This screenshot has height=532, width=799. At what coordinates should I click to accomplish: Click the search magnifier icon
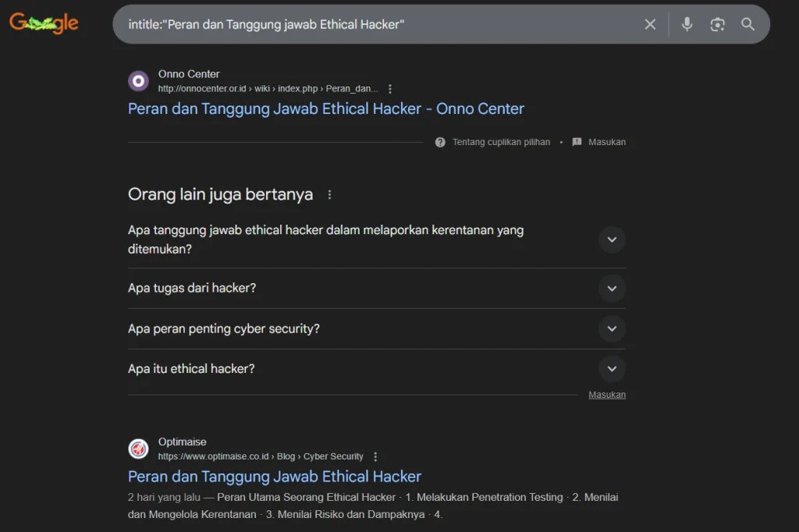748,24
